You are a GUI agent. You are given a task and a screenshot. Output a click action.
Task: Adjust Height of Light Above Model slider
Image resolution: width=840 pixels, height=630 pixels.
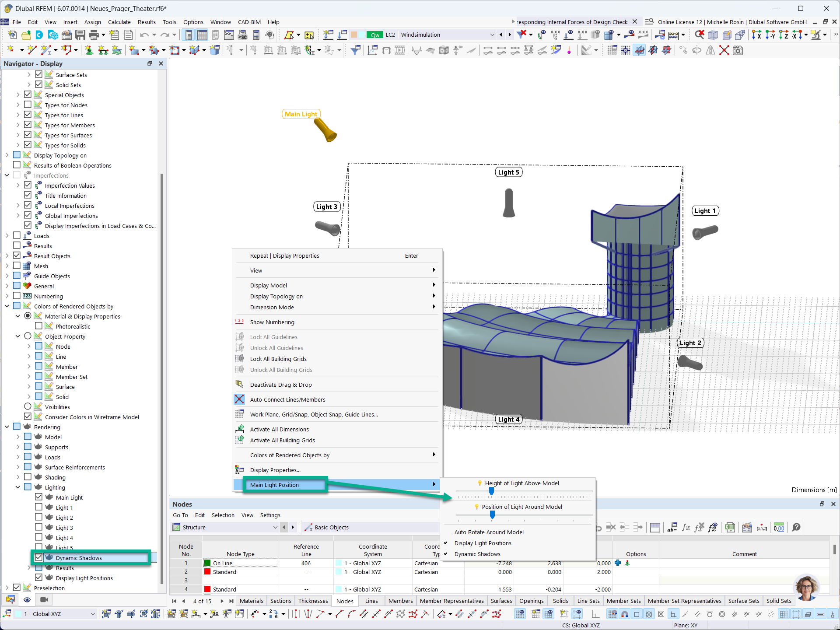[x=491, y=492]
